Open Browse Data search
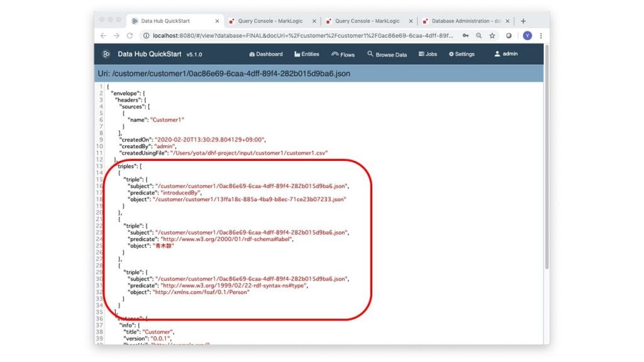 pyautogui.click(x=387, y=55)
